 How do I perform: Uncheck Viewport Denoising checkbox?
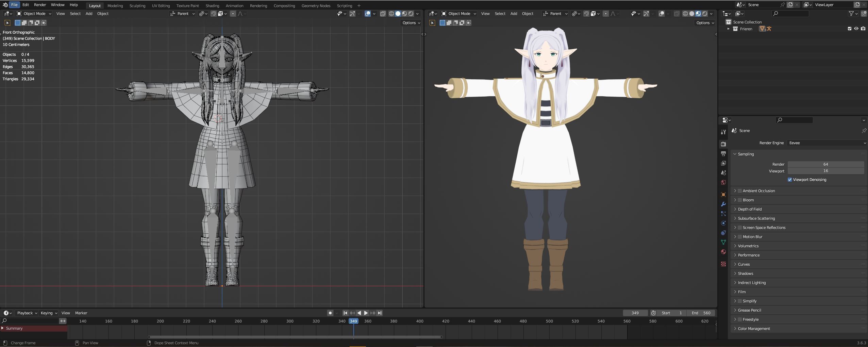(x=790, y=180)
